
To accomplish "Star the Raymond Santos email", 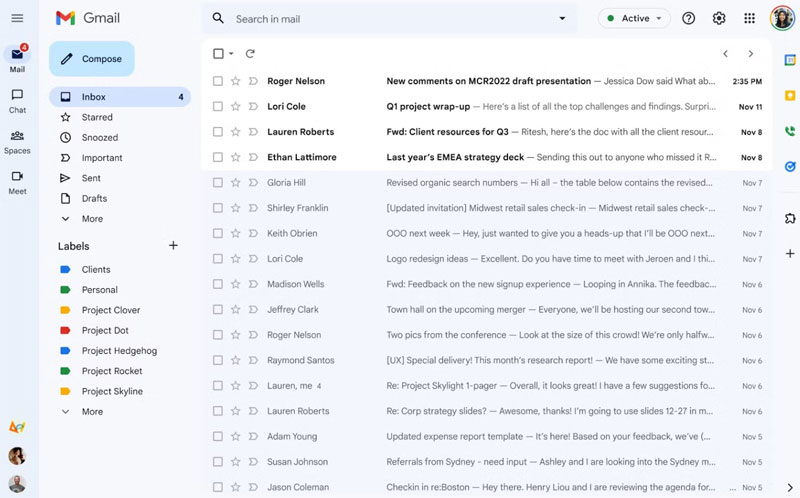I will (x=235, y=360).
